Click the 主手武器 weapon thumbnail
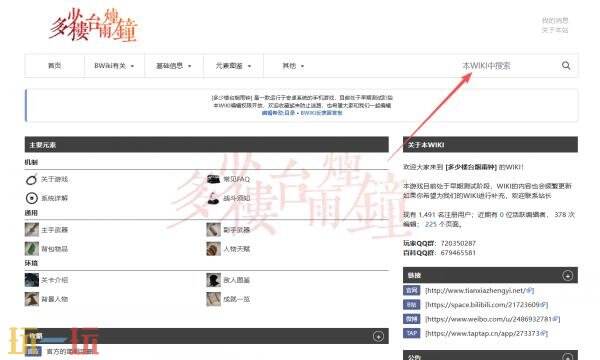Screen dimensions: 600x360 (x=32, y=230)
